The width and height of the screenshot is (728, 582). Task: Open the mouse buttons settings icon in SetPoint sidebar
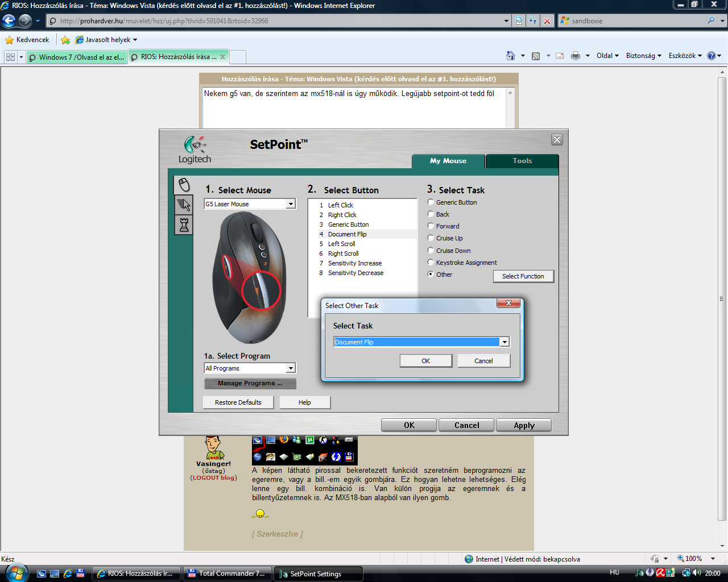click(x=184, y=185)
